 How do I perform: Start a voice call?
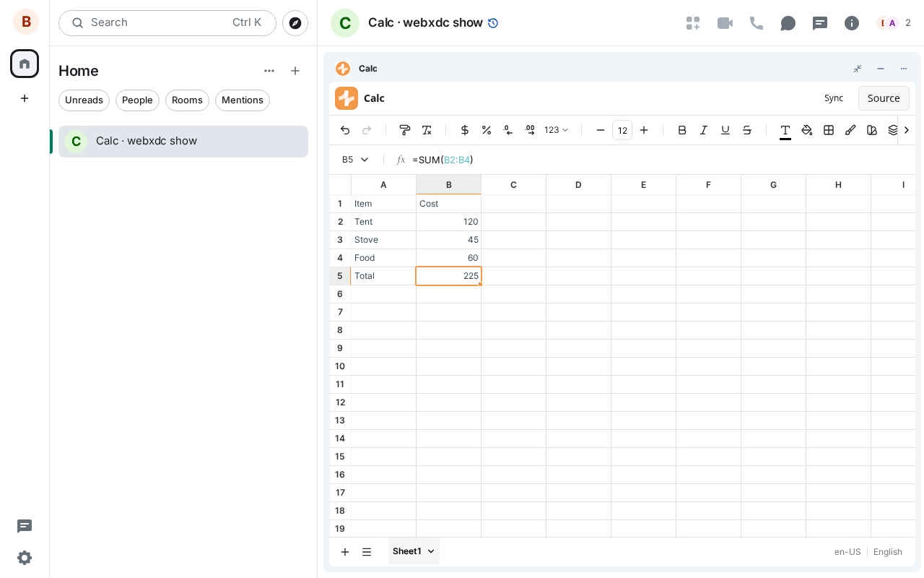point(757,23)
